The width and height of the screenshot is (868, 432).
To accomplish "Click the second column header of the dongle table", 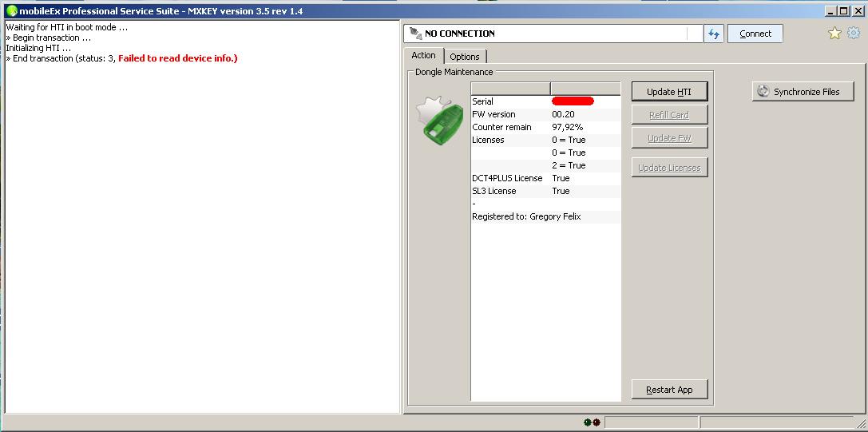I will 585,89.
